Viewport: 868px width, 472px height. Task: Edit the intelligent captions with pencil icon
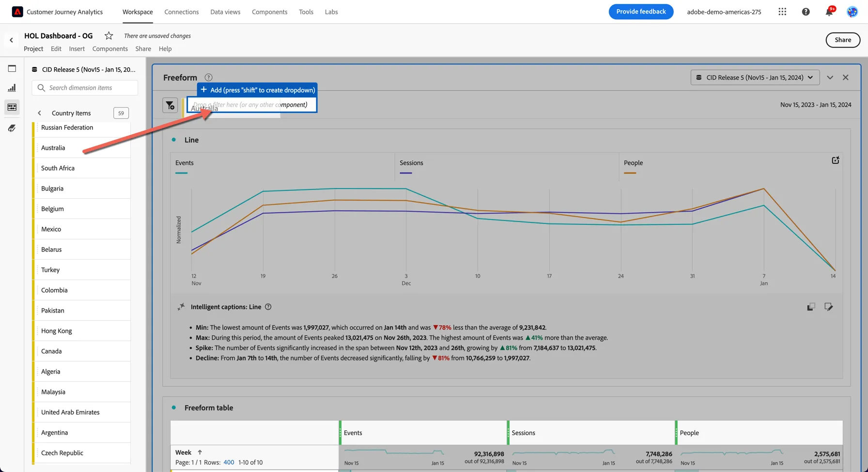click(x=829, y=307)
